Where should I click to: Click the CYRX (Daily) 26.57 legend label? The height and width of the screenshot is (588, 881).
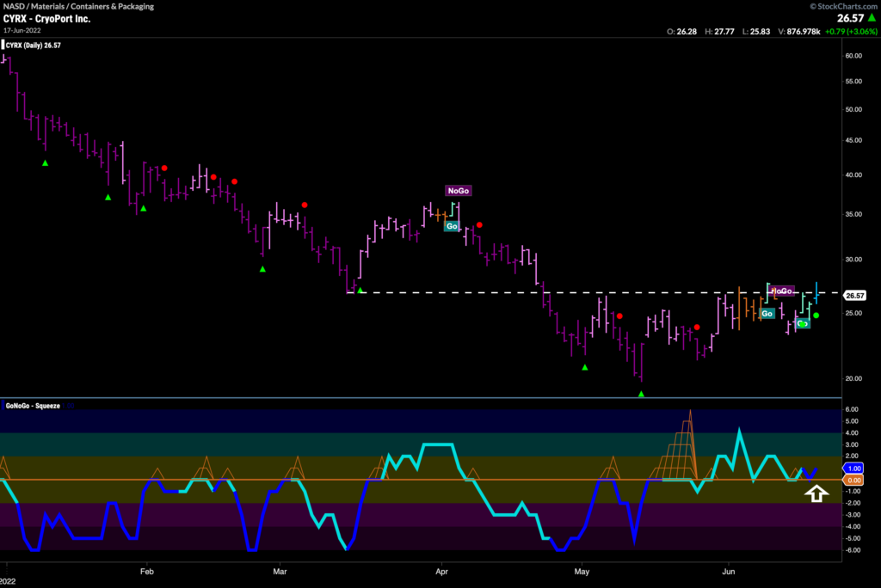34,46
